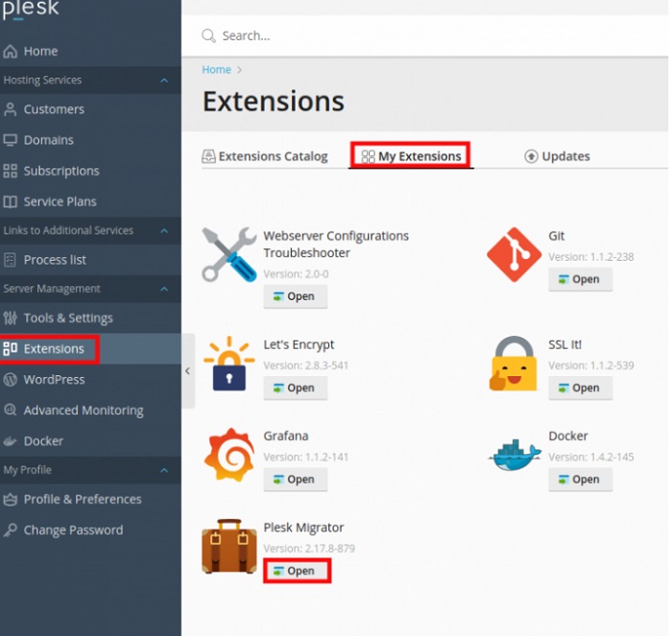Click the Webserver Configurations Troubleshooter title
The image size is (672, 636).
(x=336, y=245)
